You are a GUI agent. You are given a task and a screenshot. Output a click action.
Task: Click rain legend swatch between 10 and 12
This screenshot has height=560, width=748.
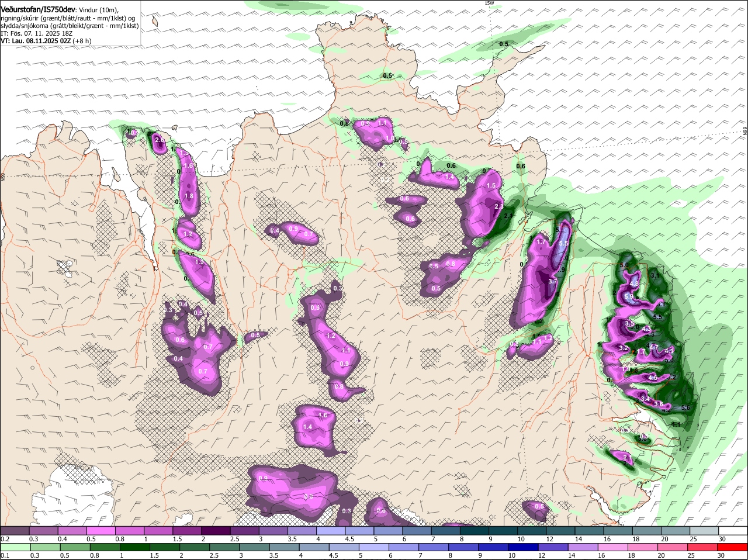[x=522, y=547]
